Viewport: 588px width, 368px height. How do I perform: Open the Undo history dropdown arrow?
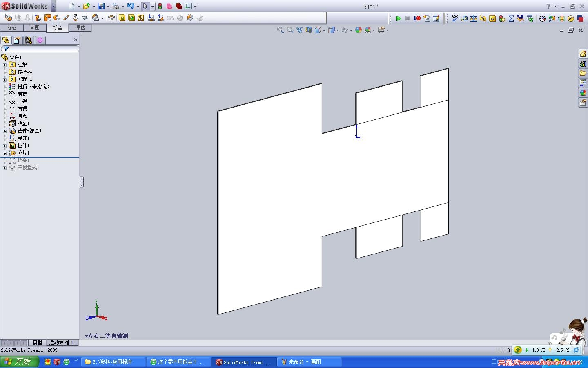138,7
